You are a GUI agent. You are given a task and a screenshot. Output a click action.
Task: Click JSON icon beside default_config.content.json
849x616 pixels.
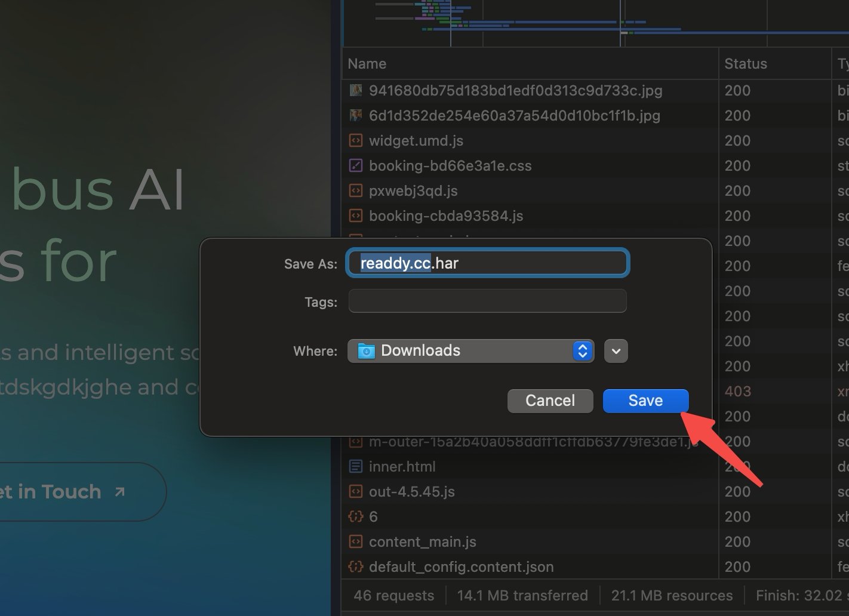tap(356, 567)
